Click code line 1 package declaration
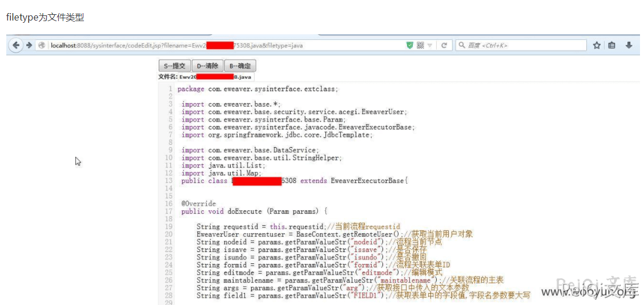The image size is (644, 305). 257,89
